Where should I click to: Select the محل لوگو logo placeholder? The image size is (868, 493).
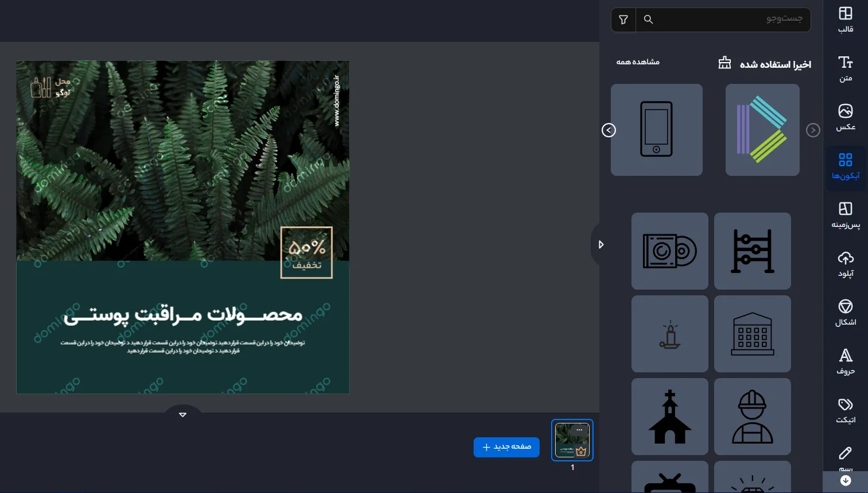(51, 87)
